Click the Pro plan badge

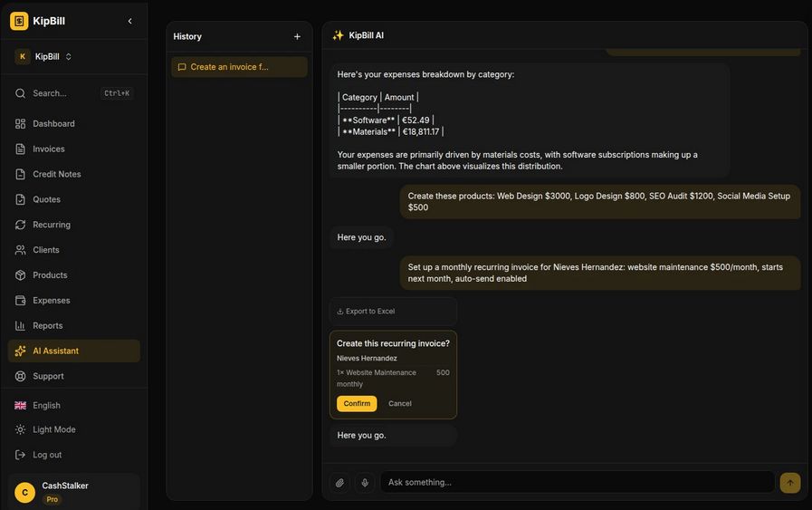pos(53,500)
